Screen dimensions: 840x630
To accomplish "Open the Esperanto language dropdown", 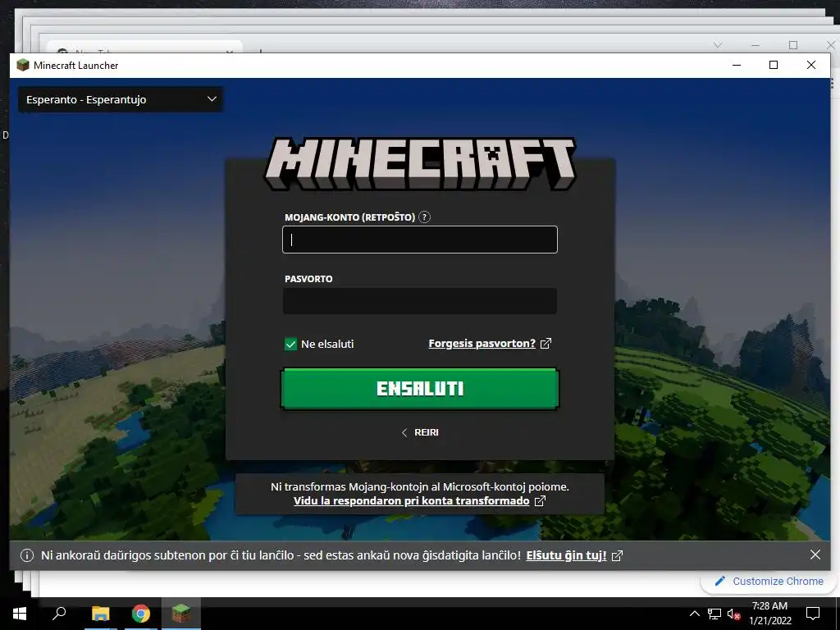I will 121,99.
